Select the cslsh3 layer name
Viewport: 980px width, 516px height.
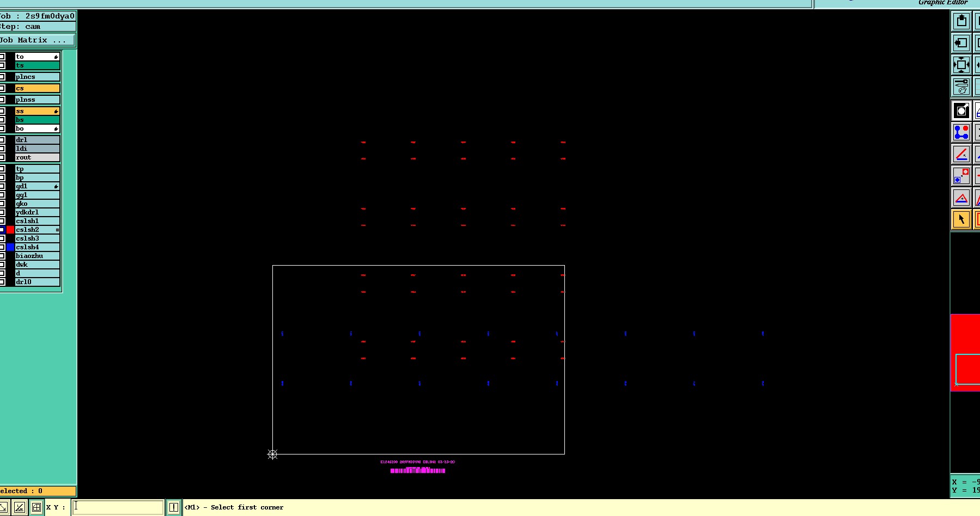[x=37, y=238]
